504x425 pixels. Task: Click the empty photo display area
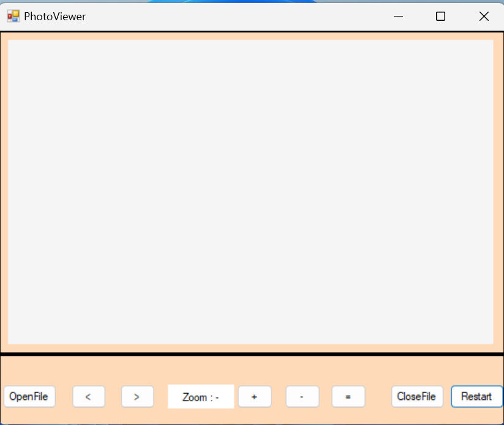point(250,192)
